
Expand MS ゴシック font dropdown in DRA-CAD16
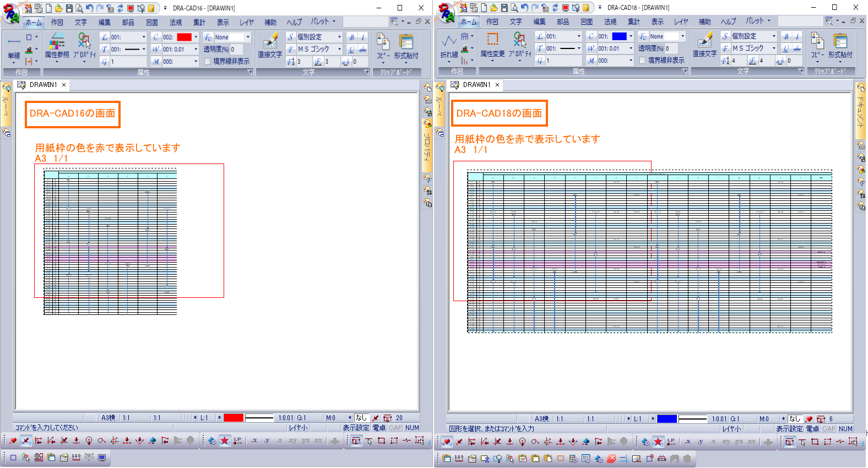(x=339, y=49)
